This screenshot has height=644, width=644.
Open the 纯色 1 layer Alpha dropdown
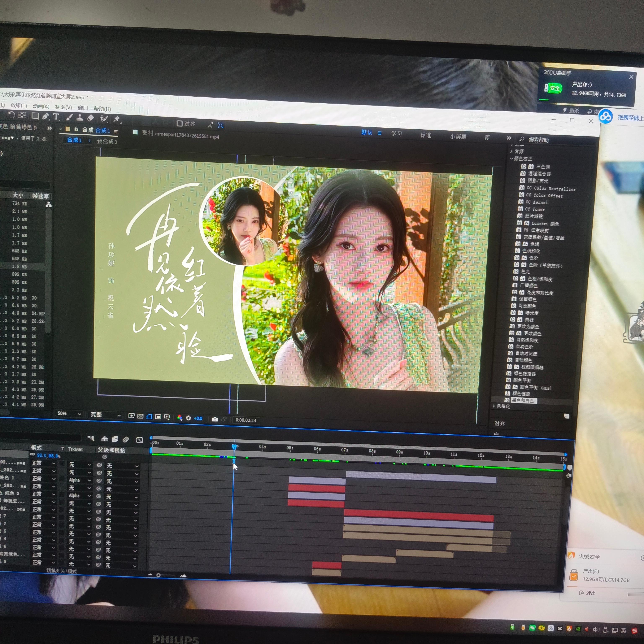(x=80, y=480)
